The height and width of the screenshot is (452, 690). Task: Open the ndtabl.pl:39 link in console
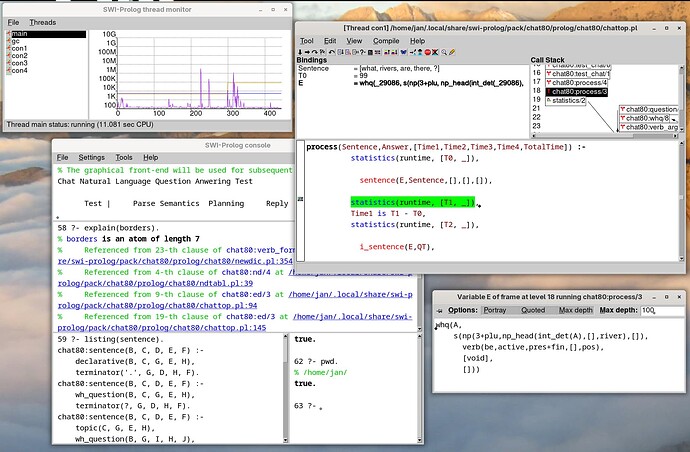pyautogui.click(x=155, y=283)
